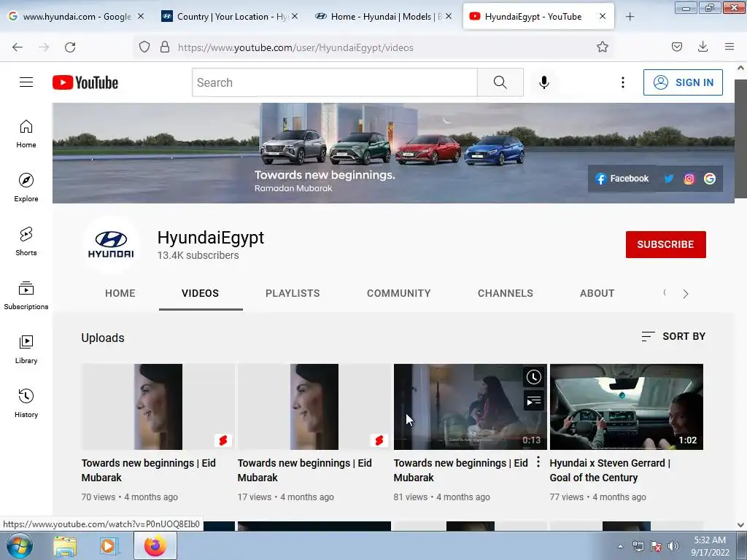The image size is (747, 560).
Task: Open a new browser tab
Action: click(x=630, y=17)
